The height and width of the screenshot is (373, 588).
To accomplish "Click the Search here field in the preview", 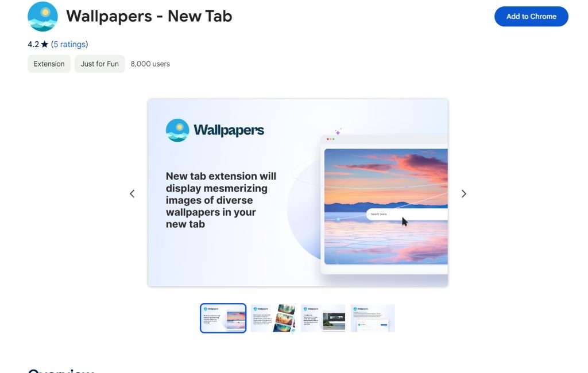I will pyautogui.click(x=407, y=214).
